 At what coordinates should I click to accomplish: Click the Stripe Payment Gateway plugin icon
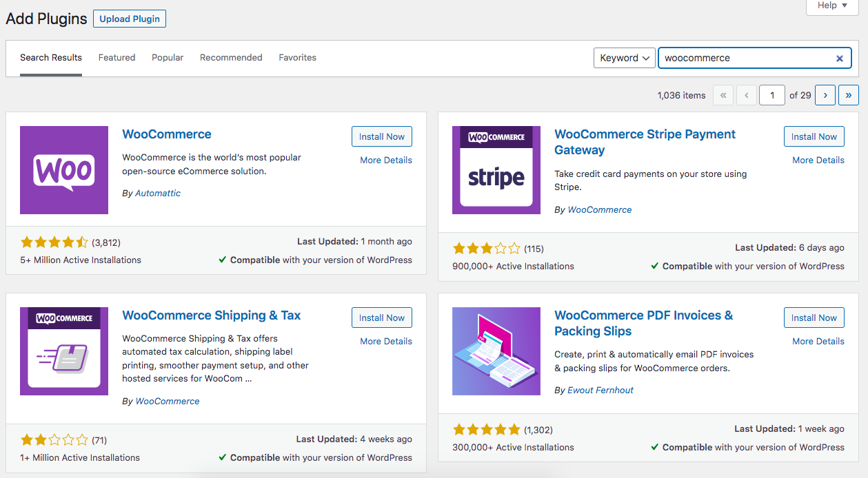pos(496,170)
